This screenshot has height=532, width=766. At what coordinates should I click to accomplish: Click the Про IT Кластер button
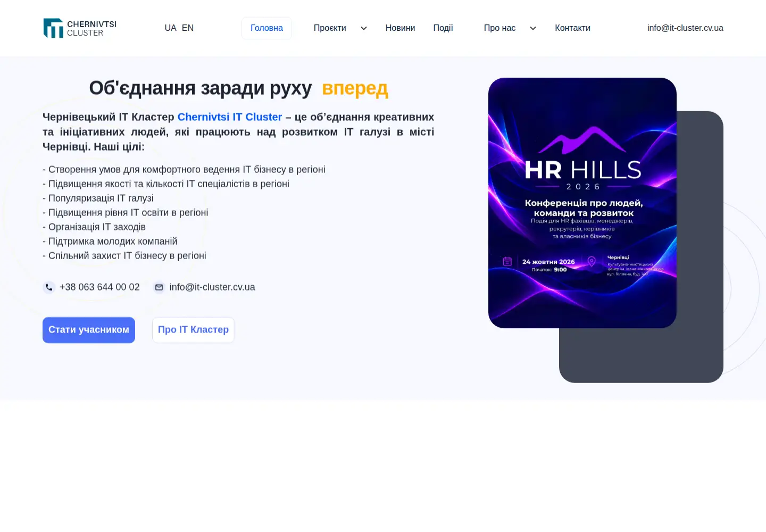click(193, 330)
